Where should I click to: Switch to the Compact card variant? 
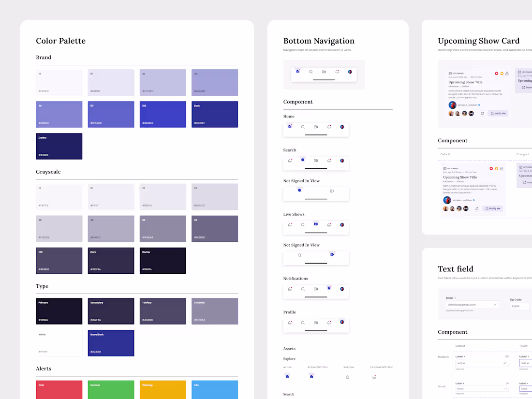coord(523,154)
